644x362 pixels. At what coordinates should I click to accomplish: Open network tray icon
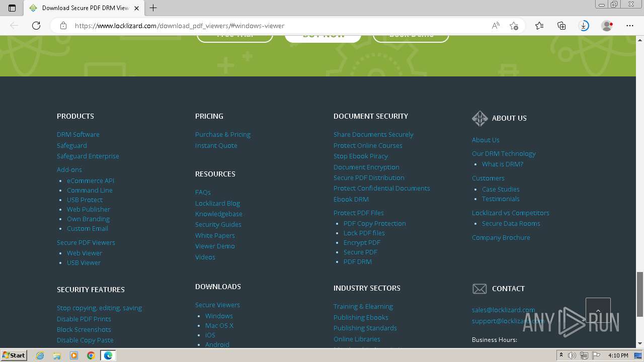(x=584, y=355)
